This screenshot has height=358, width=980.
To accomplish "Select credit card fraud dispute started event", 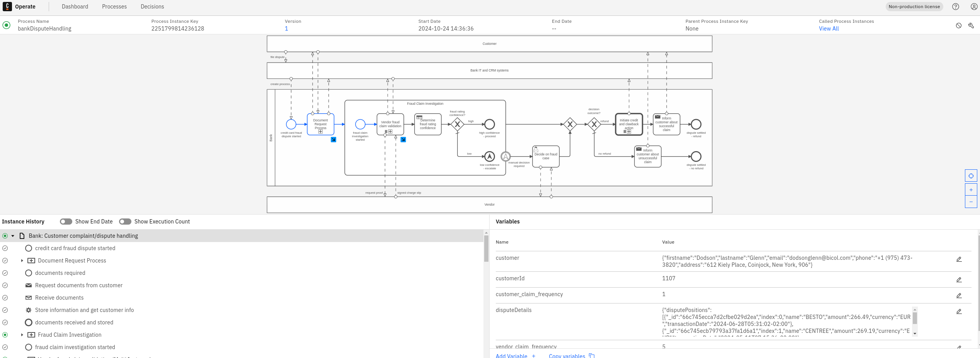I will (291, 124).
